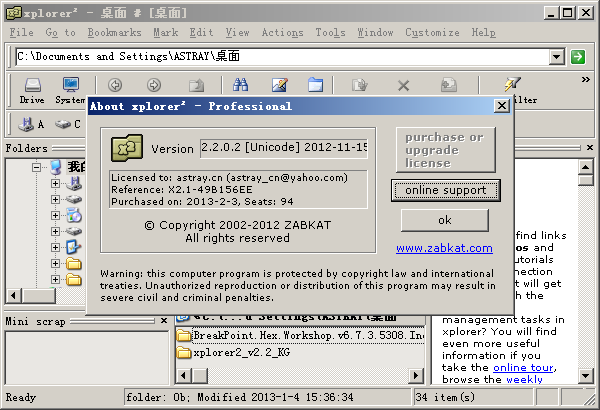Click the Drive toolbar icon

(32, 91)
